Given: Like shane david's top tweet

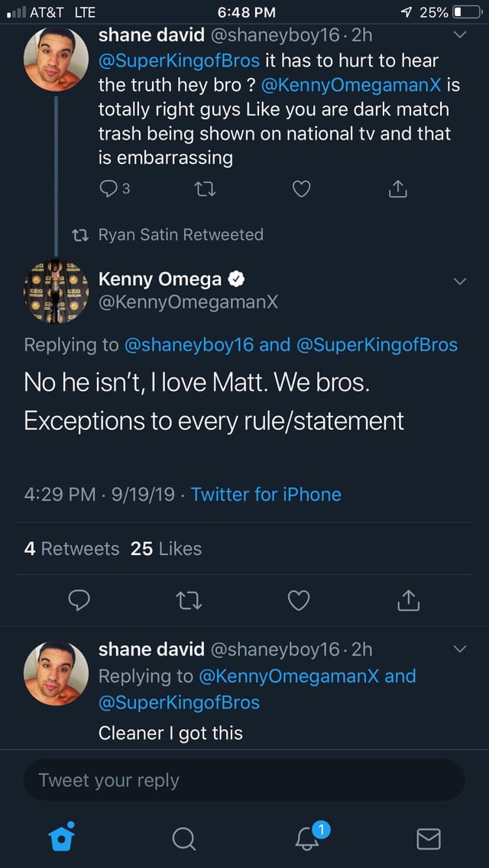Looking at the screenshot, I should (302, 190).
